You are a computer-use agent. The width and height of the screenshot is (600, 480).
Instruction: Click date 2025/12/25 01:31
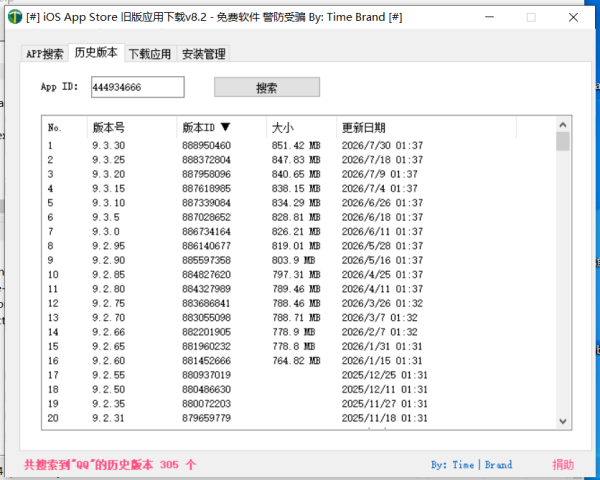[385, 375]
